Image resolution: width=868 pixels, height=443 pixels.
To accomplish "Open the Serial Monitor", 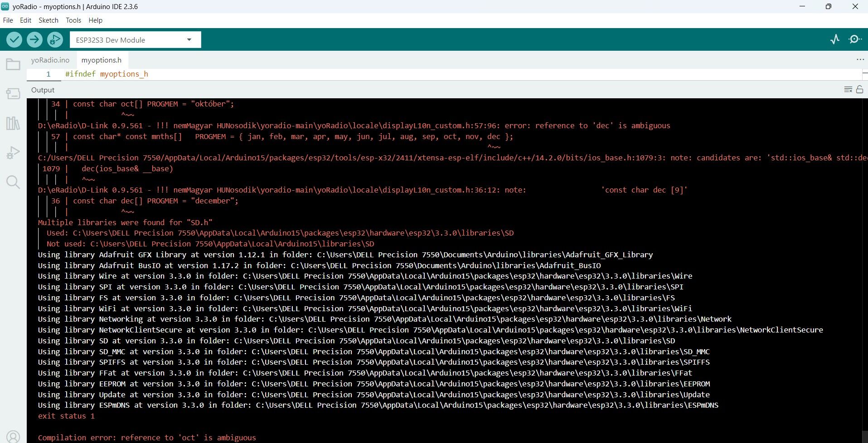I will pos(855,39).
